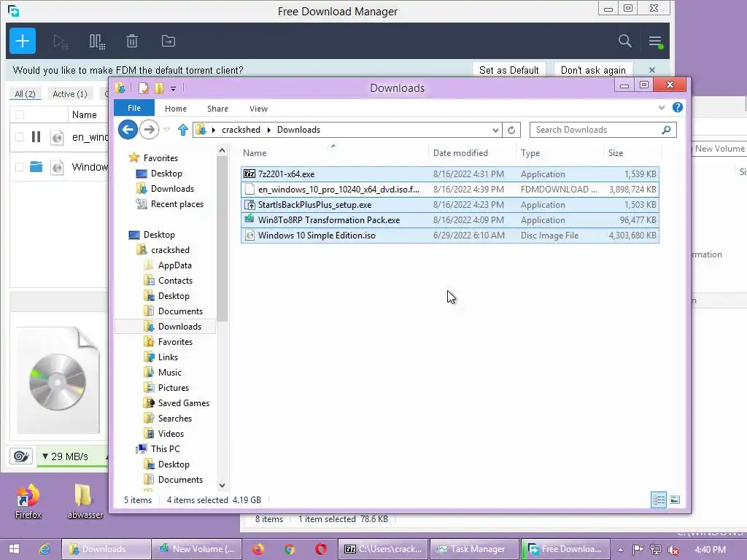Click pause icon on en_win download row
Screen dimensions: 747x560
coord(36,137)
